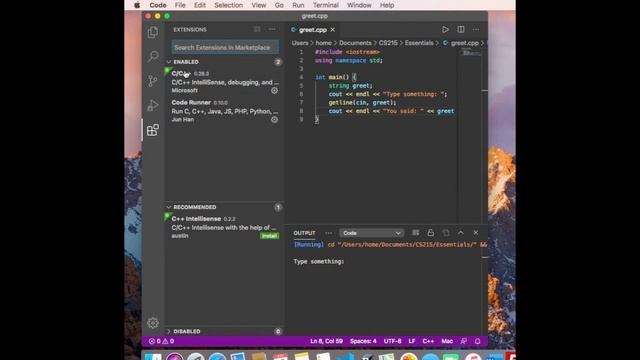Open the Manage gear menu
Viewport: 640px width, 360px height.
[153, 323]
